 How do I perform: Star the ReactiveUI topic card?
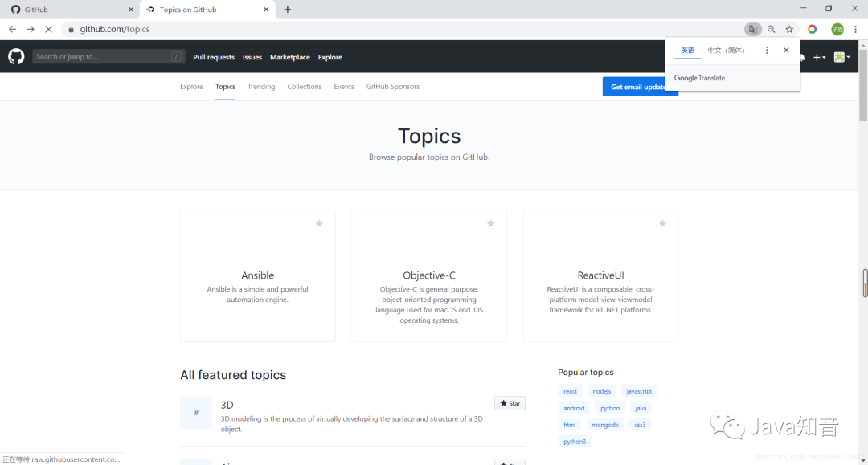662,223
